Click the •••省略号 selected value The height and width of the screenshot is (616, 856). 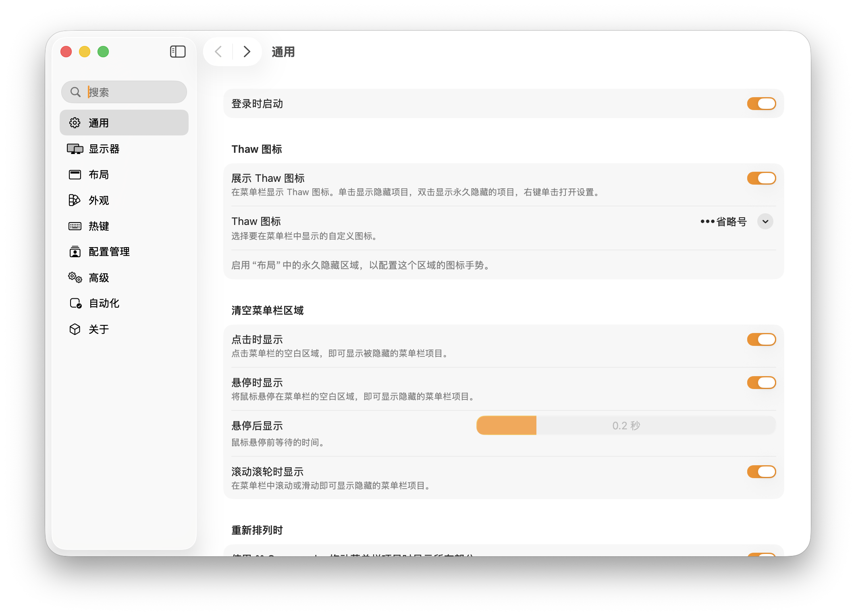723,221
